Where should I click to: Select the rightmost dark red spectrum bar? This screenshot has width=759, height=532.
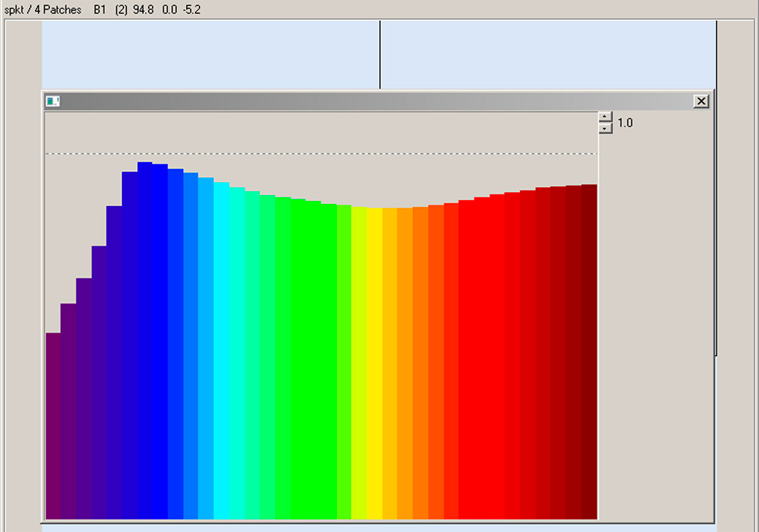click(589, 351)
